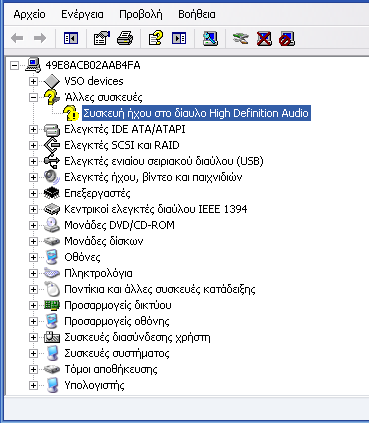Viewport: 369px width, 423px height.
Task: Expand the Προσαρμογείς δικτύου node
Action: pos(33,305)
